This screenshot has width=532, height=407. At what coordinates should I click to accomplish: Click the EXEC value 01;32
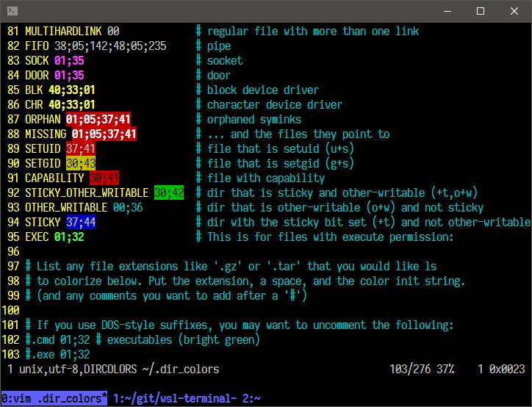coord(69,237)
